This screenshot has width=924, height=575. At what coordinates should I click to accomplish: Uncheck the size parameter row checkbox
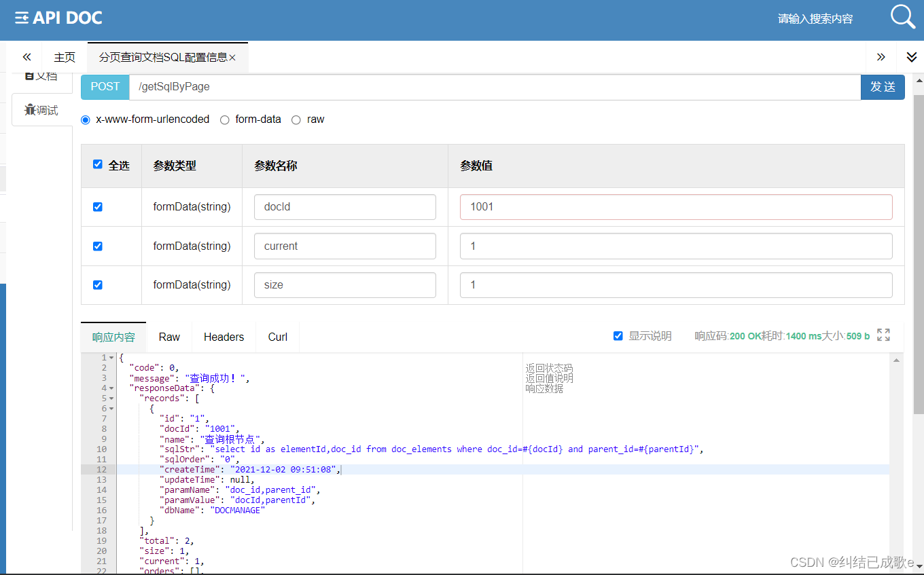click(98, 284)
